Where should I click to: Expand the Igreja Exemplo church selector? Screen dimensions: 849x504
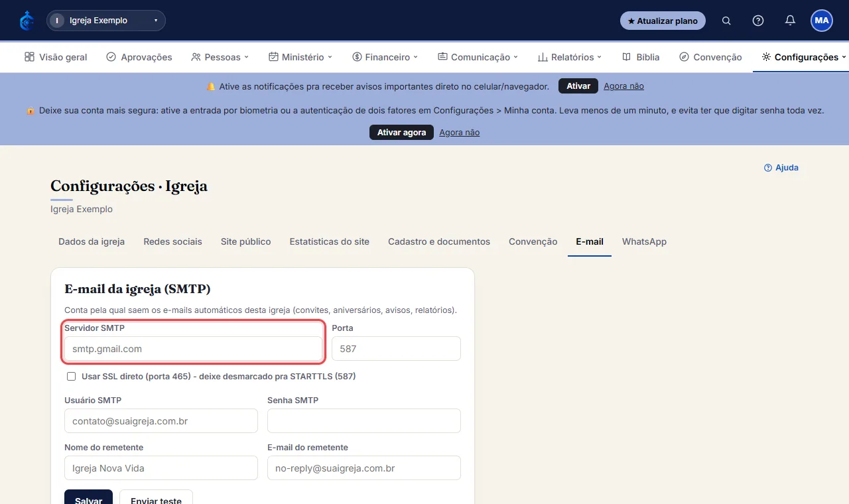pyautogui.click(x=106, y=21)
